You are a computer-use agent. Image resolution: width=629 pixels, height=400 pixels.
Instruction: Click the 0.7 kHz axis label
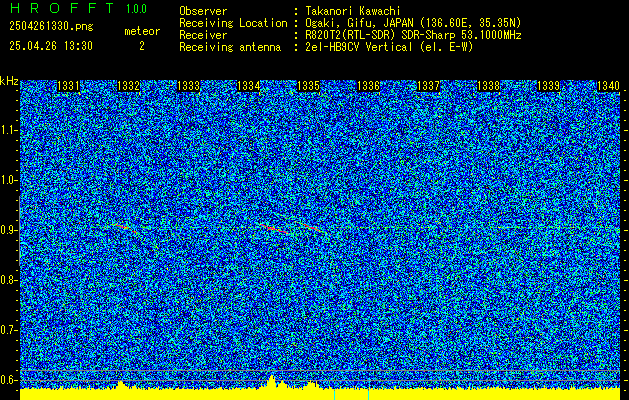click(8, 330)
